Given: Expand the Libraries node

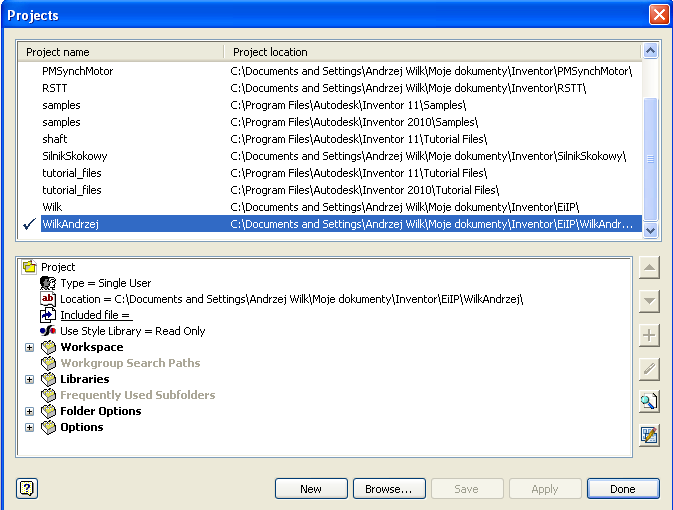Looking at the screenshot, I should [29, 379].
